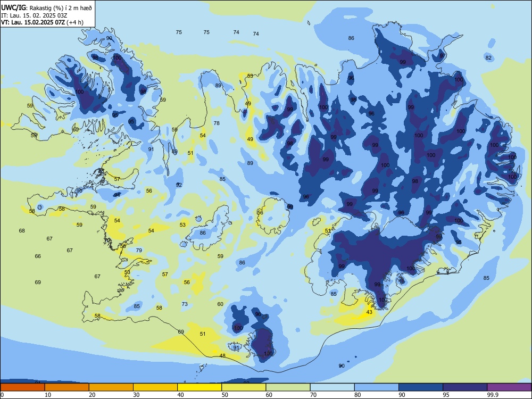The height and width of the screenshot is (399, 532).
Task: Choose the medium blue 80–90 legend swatch
Action: point(376,387)
